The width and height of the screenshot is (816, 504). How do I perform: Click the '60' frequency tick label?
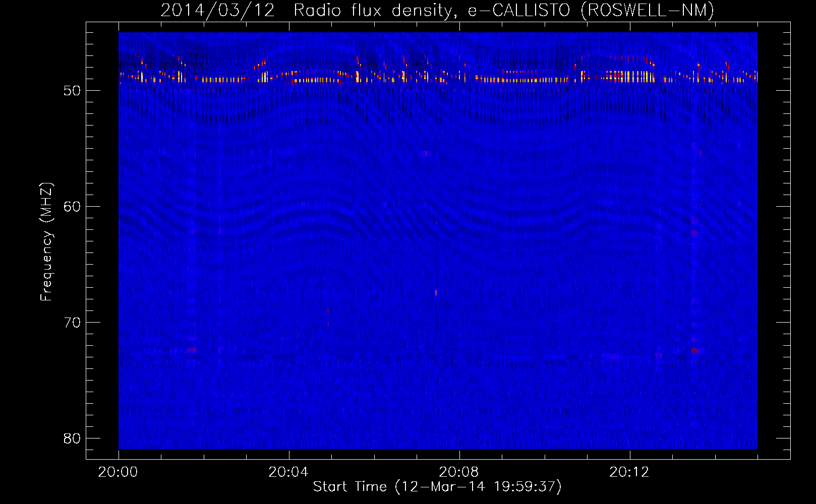[x=72, y=207]
